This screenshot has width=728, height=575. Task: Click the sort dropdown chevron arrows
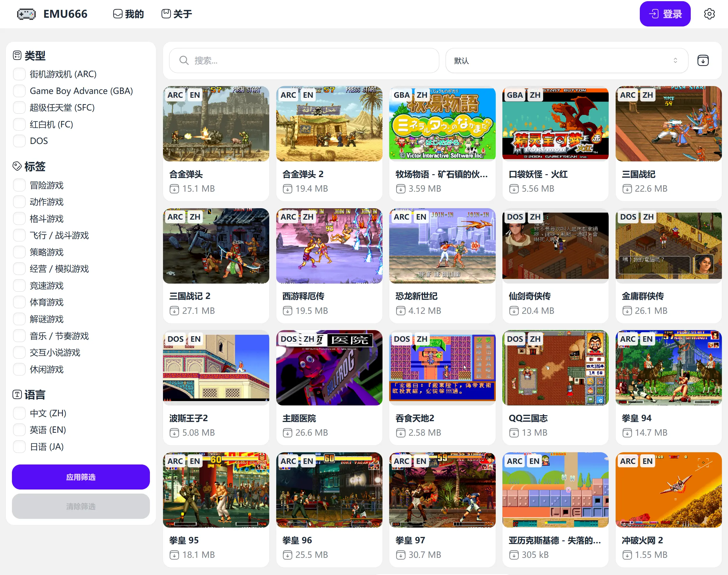coord(675,60)
